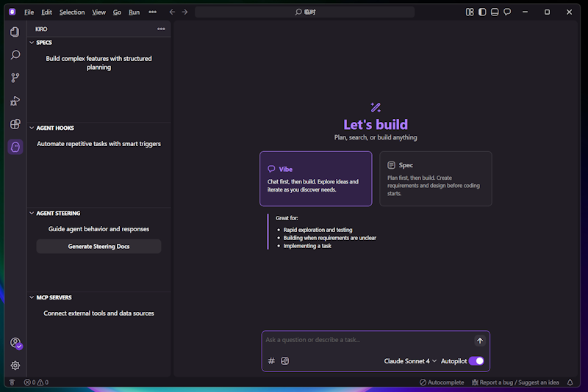Open the Explorer icon in activity bar

(x=15, y=32)
